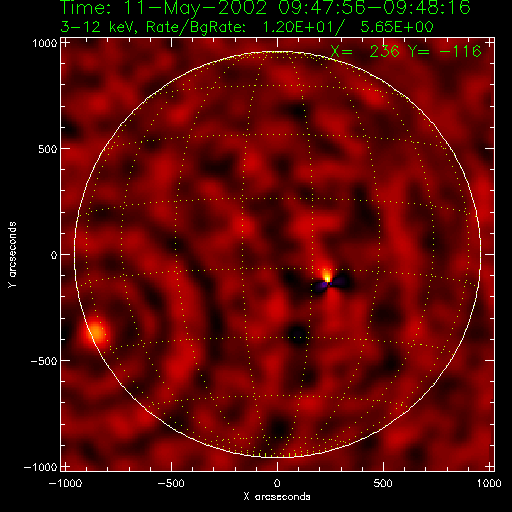Click the X=236 Y=-116 coordinate readout
The height and width of the screenshot is (512, 512).
406,51
